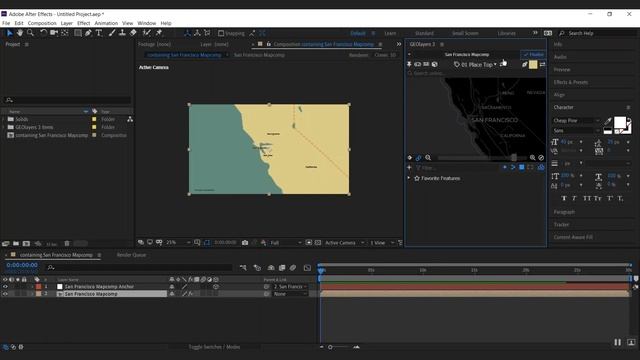Viewport: 640px width, 360px height.
Task: Open the Effect menu
Action: tap(83, 23)
